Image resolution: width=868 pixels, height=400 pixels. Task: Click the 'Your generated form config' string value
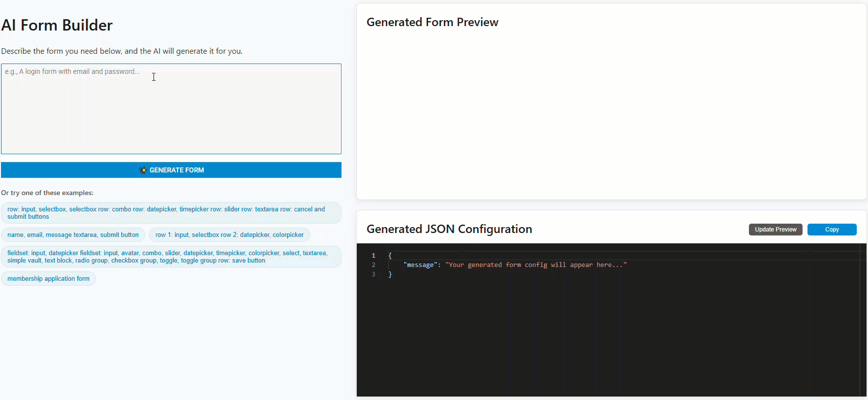click(x=536, y=265)
